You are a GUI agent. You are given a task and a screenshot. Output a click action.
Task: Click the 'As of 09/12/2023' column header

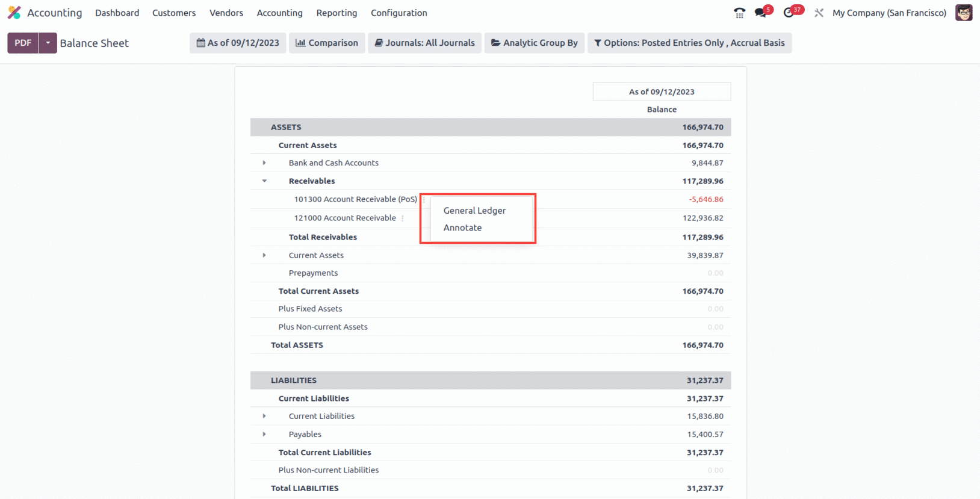tap(662, 91)
